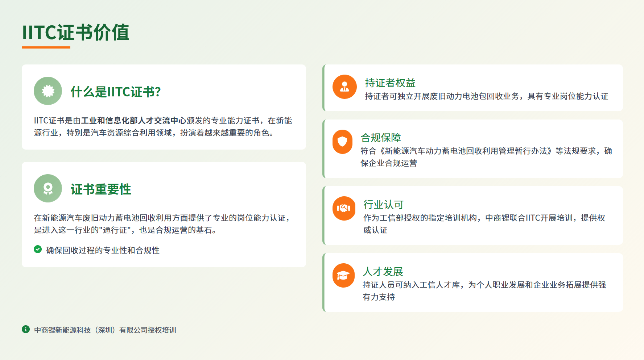Click the orange user icon for 持证者权益

pyautogui.click(x=344, y=87)
